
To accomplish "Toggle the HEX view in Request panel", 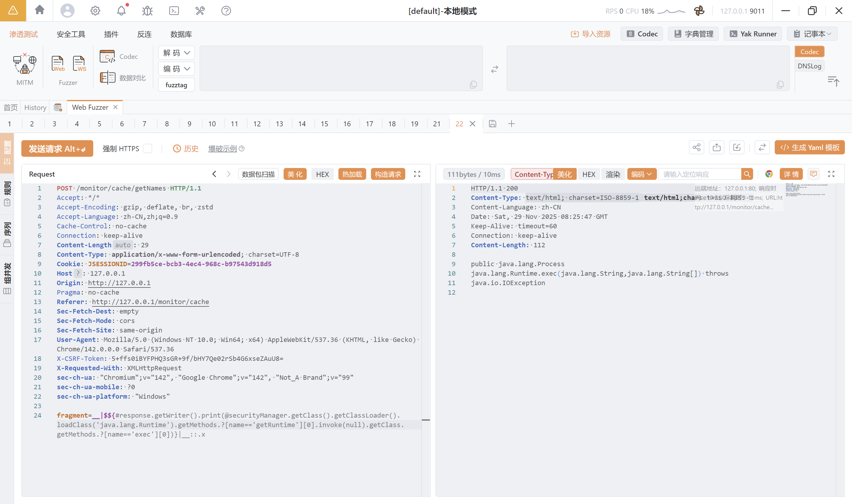I will pos(322,174).
